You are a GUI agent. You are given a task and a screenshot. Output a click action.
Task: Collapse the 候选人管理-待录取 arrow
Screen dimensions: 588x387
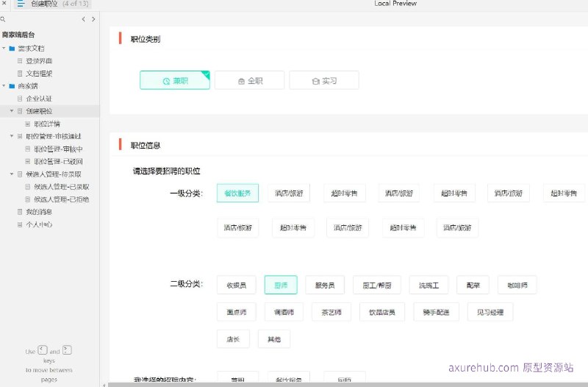click(x=12, y=174)
